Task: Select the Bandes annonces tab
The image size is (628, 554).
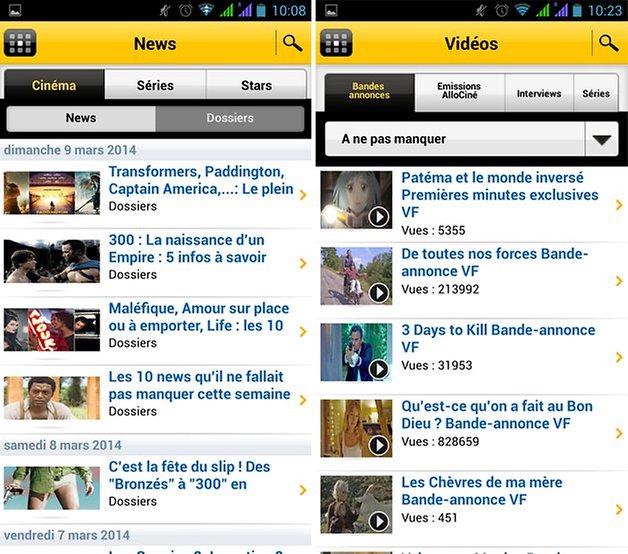Action: coord(369,92)
